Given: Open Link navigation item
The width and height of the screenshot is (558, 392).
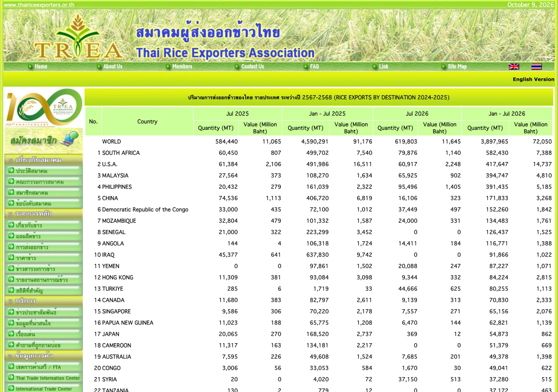Looking at the screenshot, I should (x=384, y=67).
